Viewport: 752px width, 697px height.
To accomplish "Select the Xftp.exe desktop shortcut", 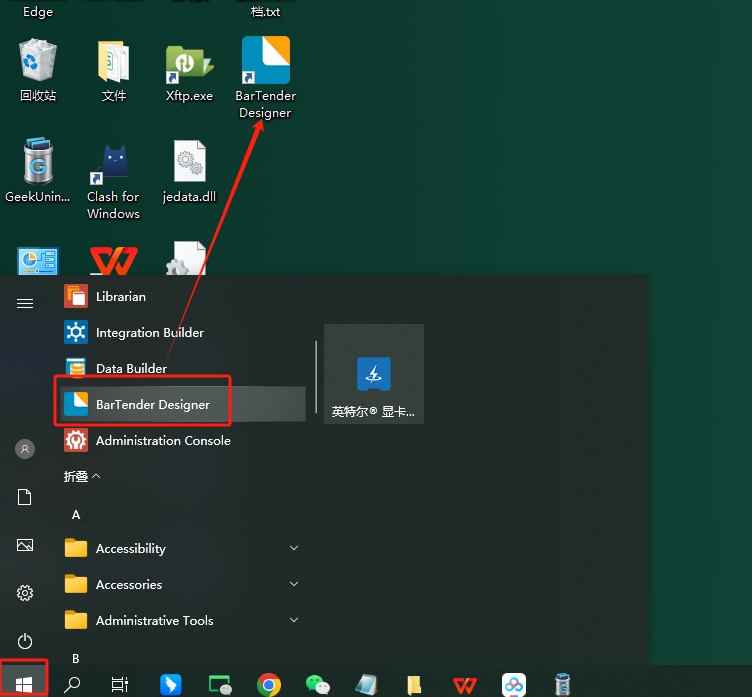I will (x=189, y=72).
